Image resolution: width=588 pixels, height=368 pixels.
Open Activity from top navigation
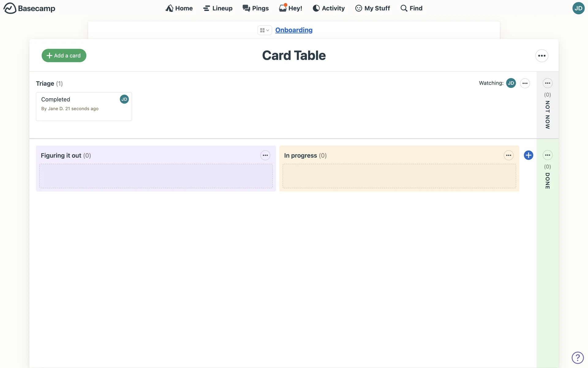click(x=329, y=8)
